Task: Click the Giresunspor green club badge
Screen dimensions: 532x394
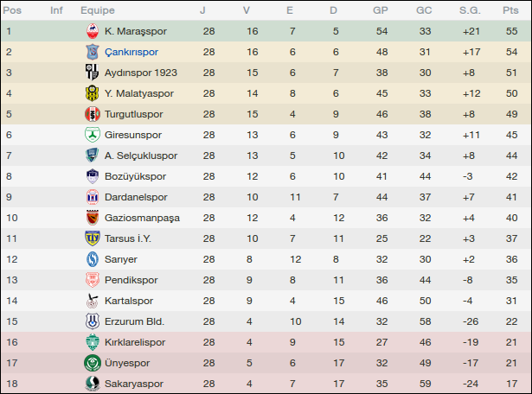Action: click(x=93, y=135)
